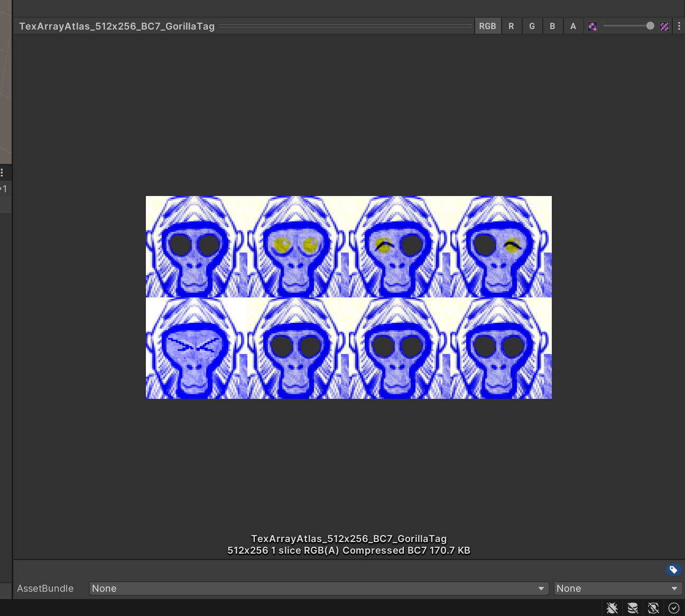The height and width of the screenshot is (616, 685).
Task: Click the TexArrayAtlas name caption below the preview
Action: 349,539
